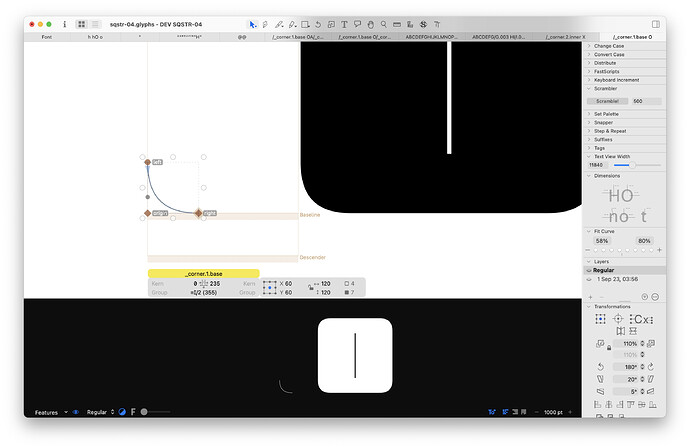Select the Select (arrow) tool

253,25
